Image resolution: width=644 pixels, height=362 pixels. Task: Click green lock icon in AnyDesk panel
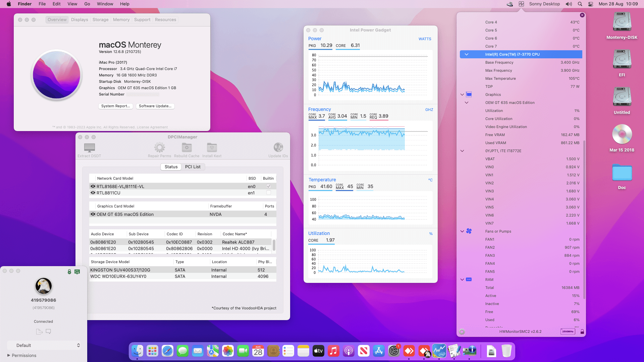[69, 271]
